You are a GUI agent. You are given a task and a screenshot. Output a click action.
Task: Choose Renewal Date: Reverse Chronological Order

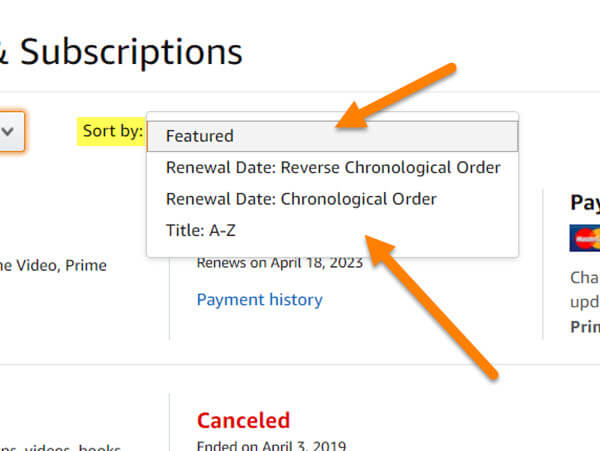point(332,168)
